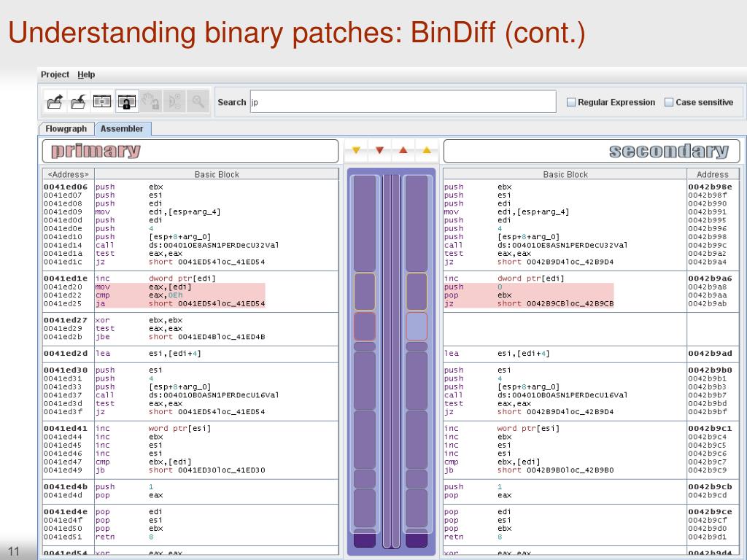This screenshot has height=560, width=747.
Task: Click the yellow down arrow navigation button
Action: coord(356,151)
